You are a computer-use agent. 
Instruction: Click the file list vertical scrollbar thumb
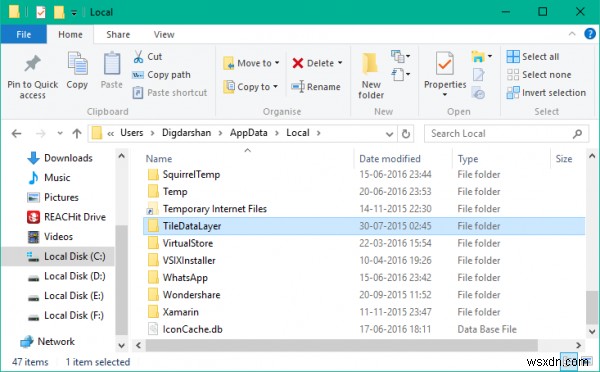[x=592, y=307]
